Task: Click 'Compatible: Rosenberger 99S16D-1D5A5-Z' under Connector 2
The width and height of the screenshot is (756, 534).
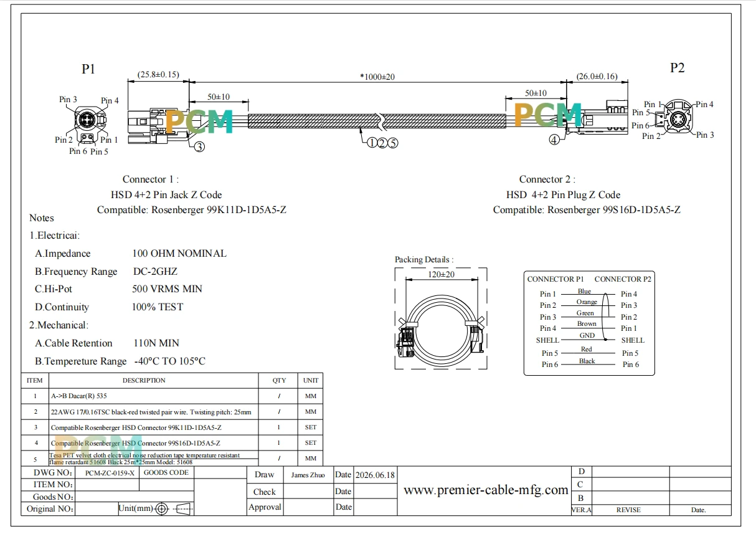Action: 587,209
